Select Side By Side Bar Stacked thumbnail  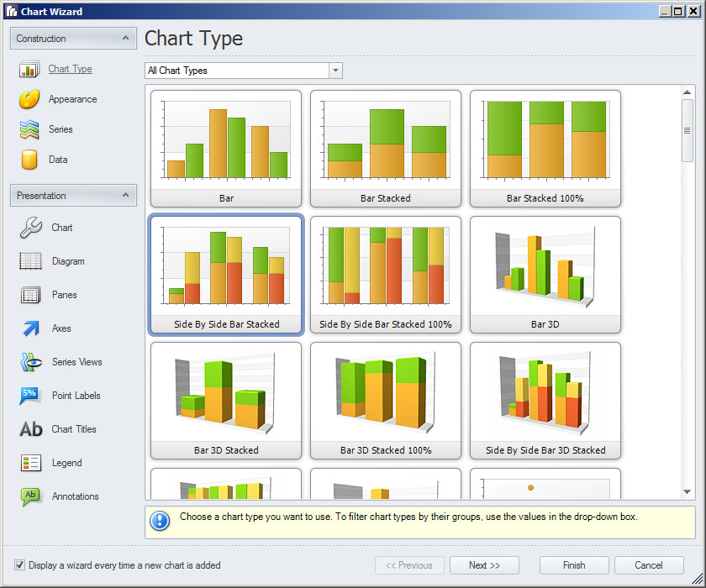pyautogui.click(x=226, y=275)
